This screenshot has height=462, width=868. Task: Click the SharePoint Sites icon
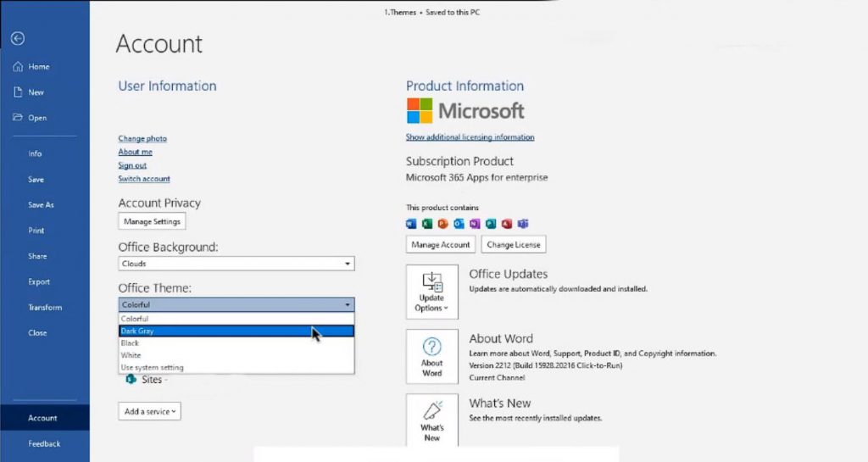pyautogui.click(x=131, y=380)
